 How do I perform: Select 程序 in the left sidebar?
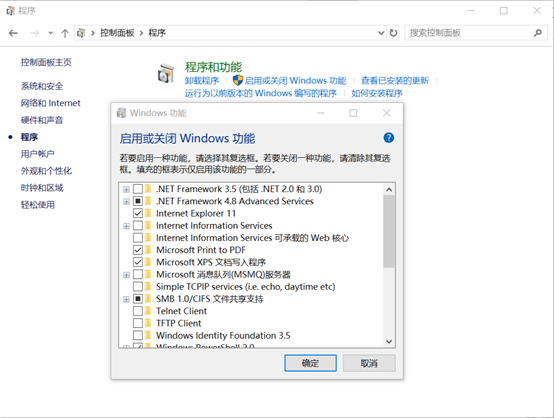(x=29, y=137)
